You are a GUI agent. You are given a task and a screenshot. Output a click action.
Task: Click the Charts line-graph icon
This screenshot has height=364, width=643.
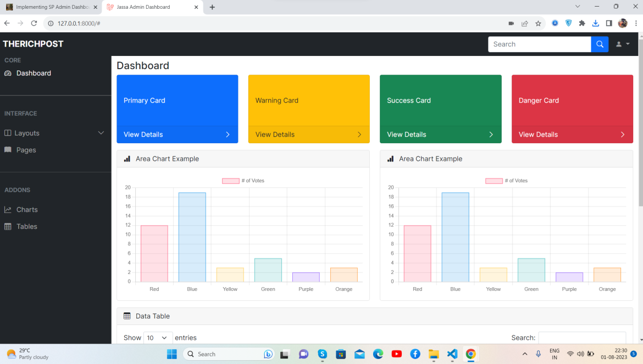coord(8,210)
